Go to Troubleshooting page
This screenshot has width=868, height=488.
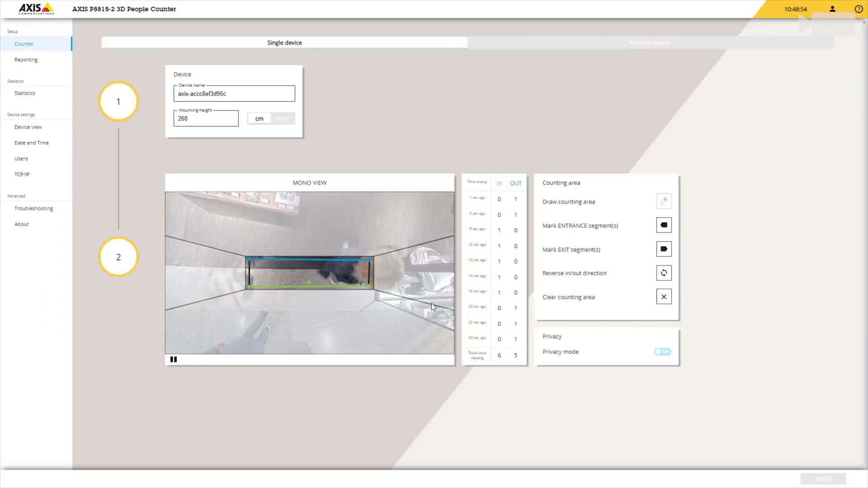tap(33, 208)
